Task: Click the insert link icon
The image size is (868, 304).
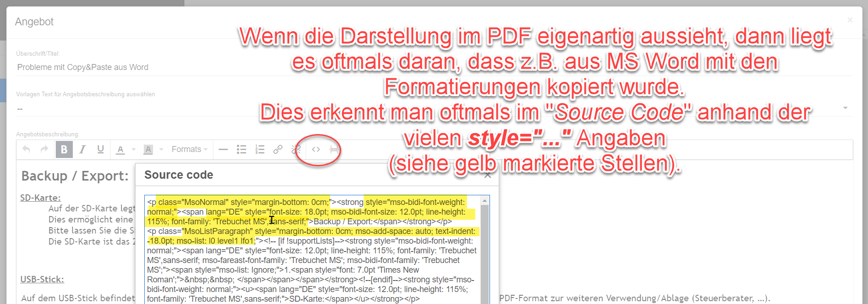Action: 278,149
